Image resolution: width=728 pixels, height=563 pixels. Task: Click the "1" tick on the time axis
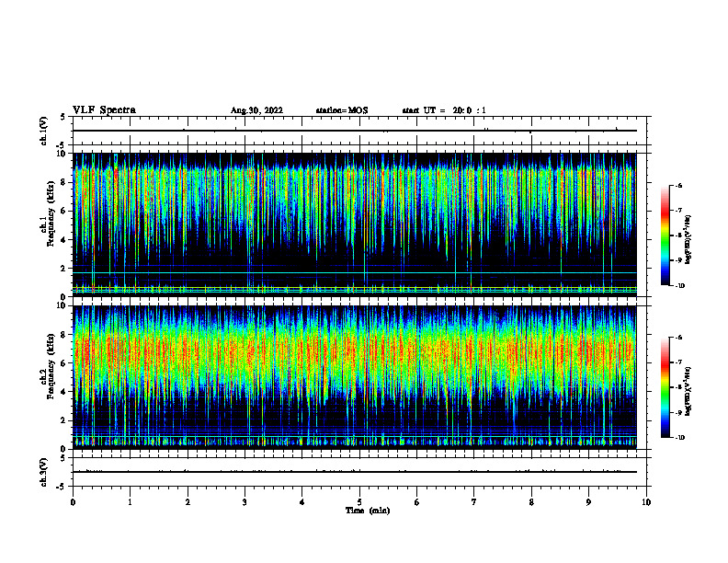[x=130, y=502]
